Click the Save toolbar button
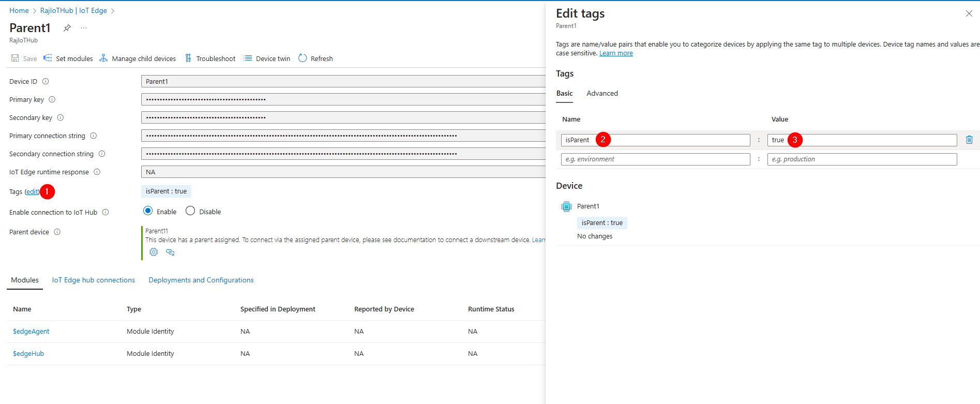Viewport: 980px width, 404px height. point(24,58)
